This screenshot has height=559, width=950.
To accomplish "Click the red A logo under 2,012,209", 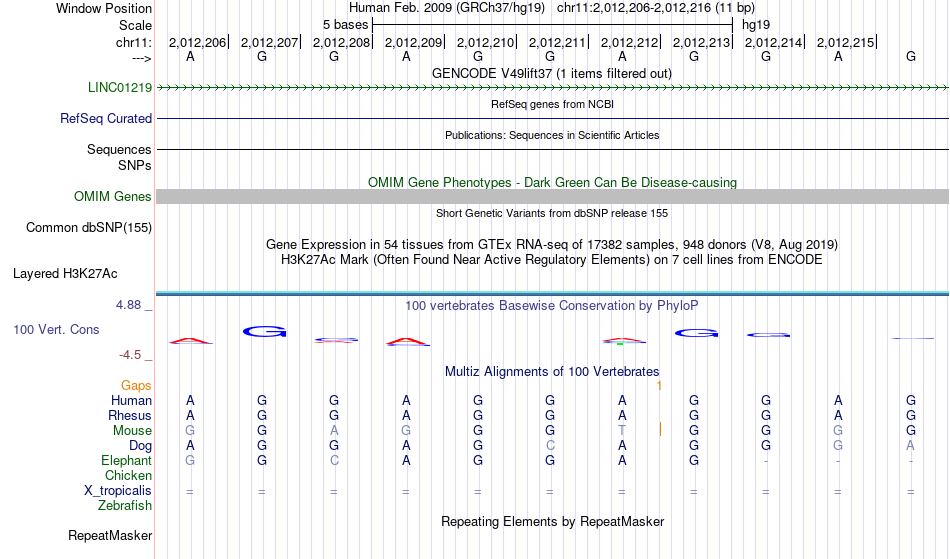I will 408,342.
